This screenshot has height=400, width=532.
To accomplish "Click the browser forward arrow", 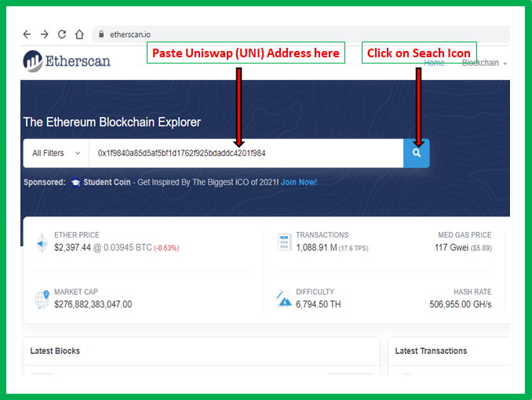I will click(x=45, y=35).
